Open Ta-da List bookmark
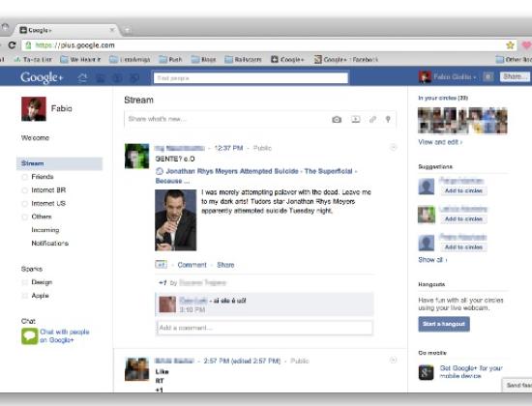The image size is (532, 406). pyautogui.click(x=33, y=59)
